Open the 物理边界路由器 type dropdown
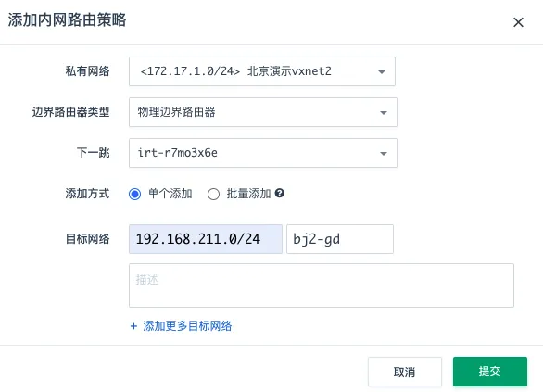 coord(263,112)
